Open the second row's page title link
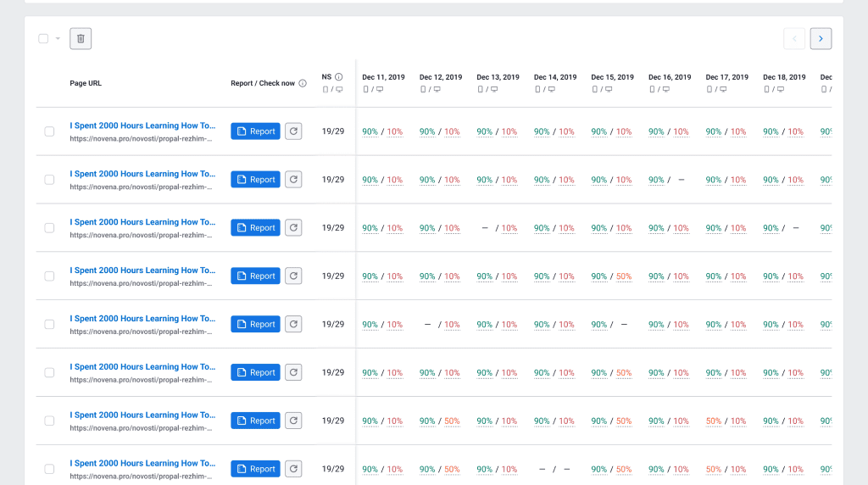 click(142, 174)
